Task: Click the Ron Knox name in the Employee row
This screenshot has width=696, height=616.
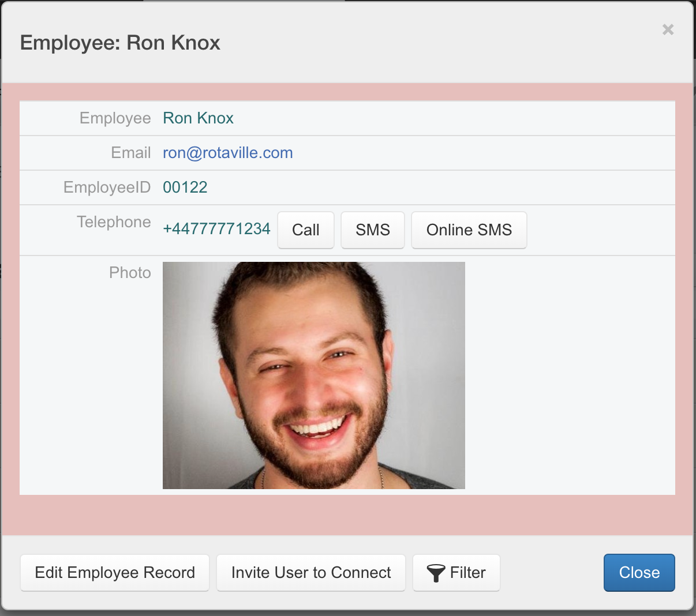Action: [x=198, y=118]
